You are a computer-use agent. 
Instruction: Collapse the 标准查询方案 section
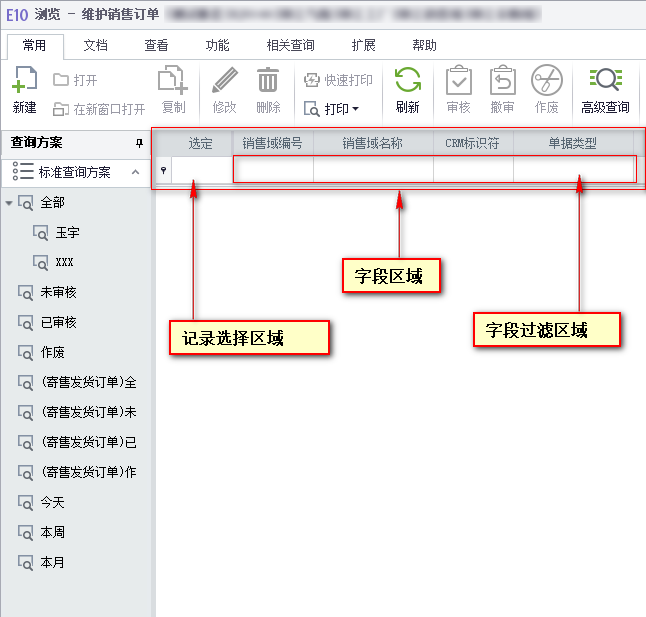pos(135,172)
